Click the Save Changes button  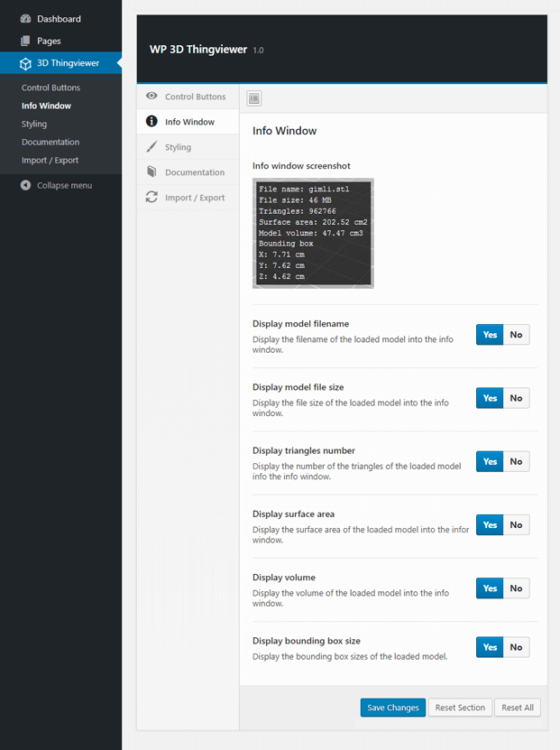[393, 708]
